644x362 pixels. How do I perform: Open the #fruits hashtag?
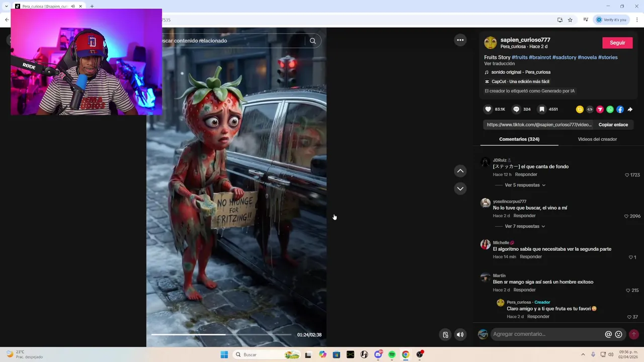pos(519,57)
